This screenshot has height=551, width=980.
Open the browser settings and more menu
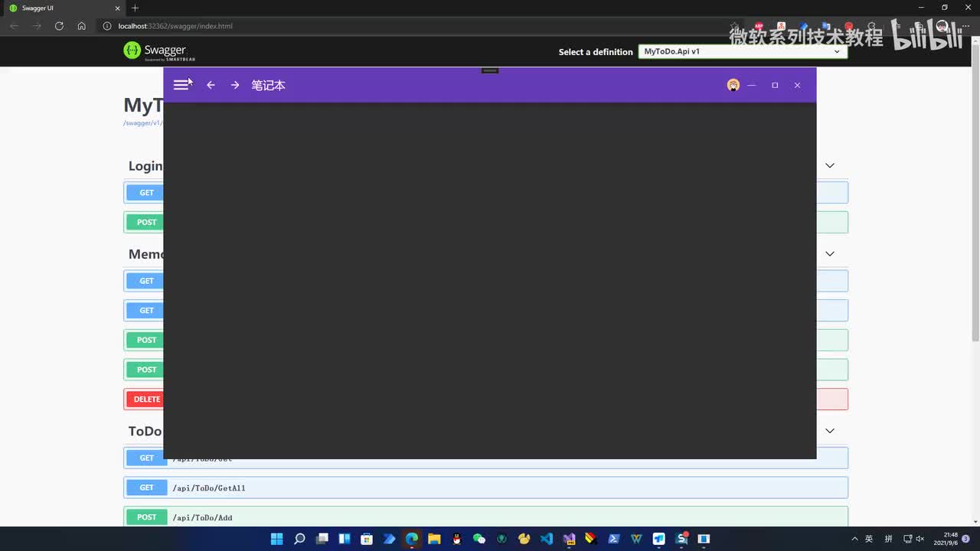(965, 26)
